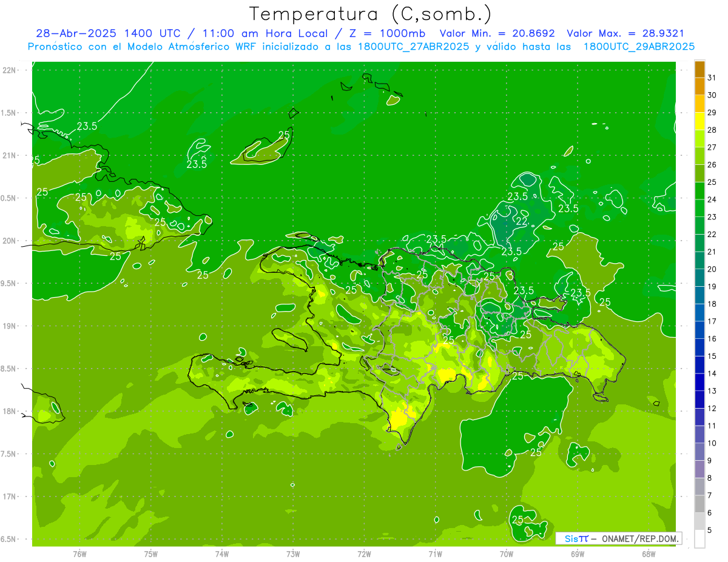Click the "70W" longitude axis label
The height and width of the screenshot is (562, 728).
pyautogui.click(x=507, y=554)
